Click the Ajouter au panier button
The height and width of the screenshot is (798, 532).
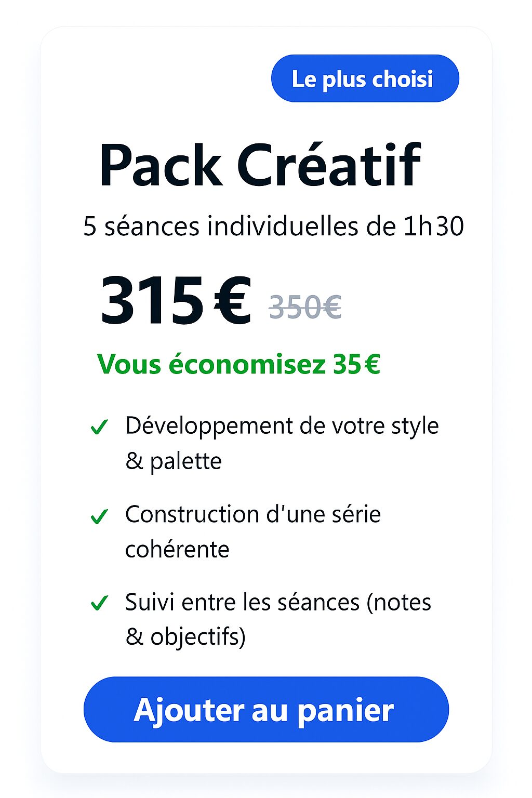point(266,709)
